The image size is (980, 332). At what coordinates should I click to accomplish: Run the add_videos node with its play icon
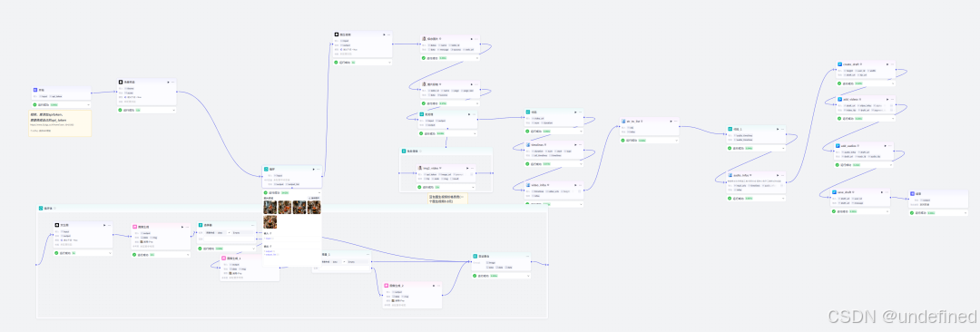tap(887, 99)
